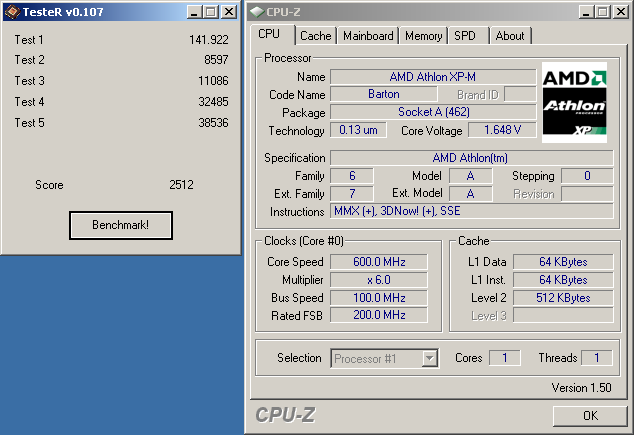Click the empty Brand ID field

click(x=520, y=94)
